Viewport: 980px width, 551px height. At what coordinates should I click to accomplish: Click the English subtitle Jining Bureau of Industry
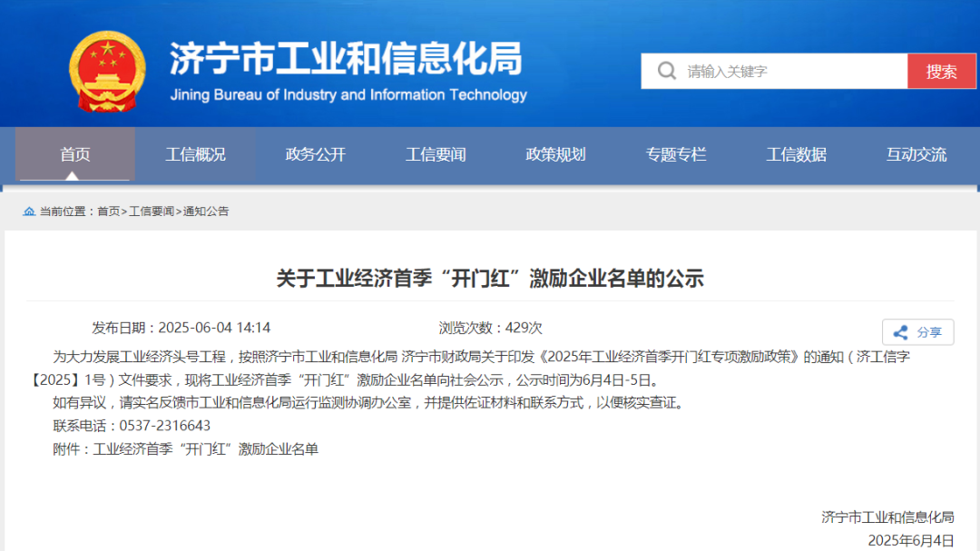pyautogui.click(x=348, y=95)
